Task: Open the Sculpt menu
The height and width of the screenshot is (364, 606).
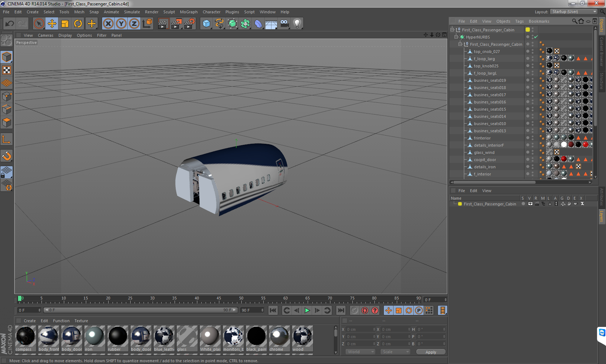Action: coord(169,12)
